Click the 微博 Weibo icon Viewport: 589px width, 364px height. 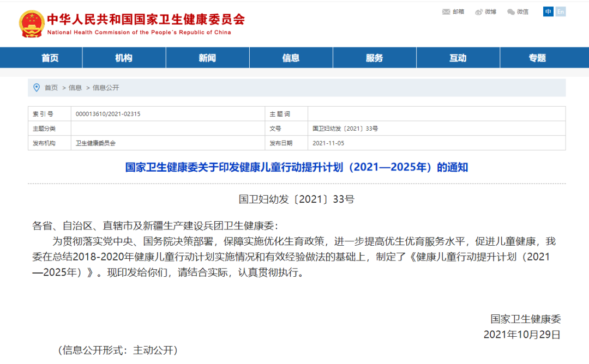click(479, 12)
